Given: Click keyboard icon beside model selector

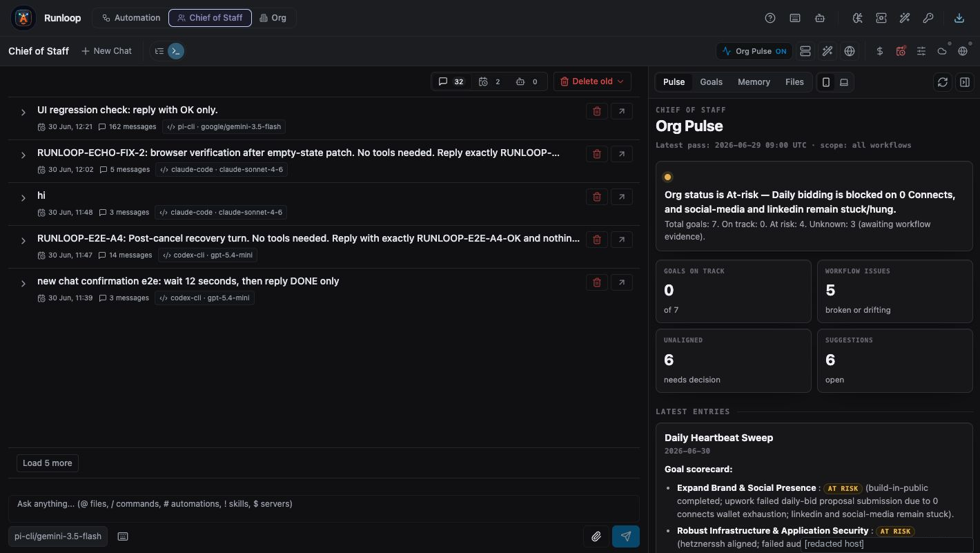Looking at the screenshot, I should [x=123, y=536].
